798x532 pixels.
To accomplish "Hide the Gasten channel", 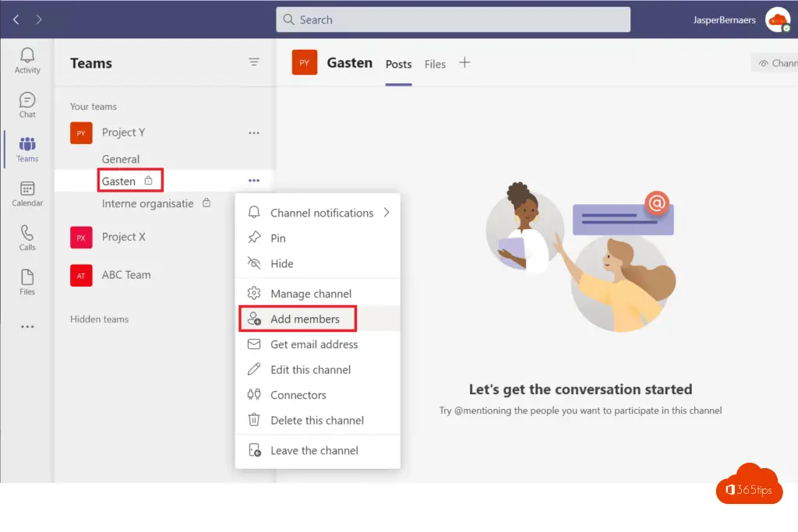I will click(281, 264).
